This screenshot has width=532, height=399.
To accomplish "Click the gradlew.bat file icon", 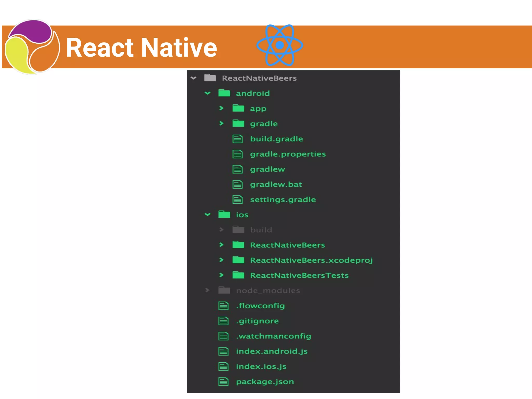I will tap(238, 184).
